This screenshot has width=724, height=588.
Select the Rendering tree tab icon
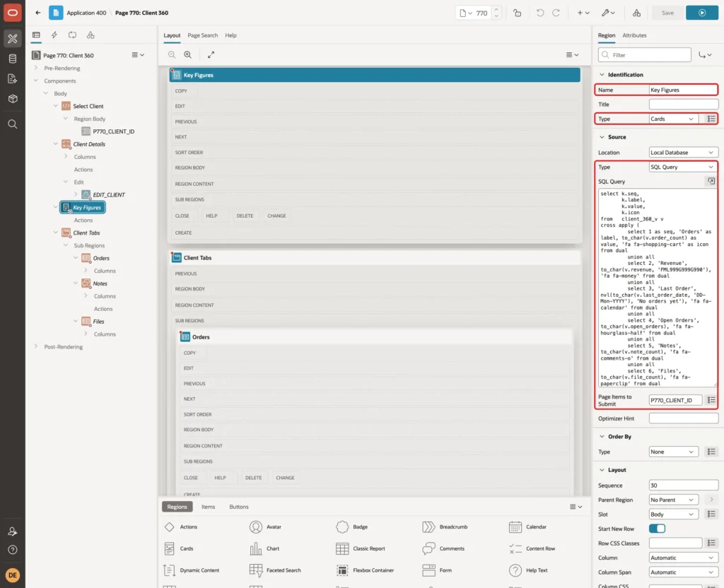tap(36, 35)
